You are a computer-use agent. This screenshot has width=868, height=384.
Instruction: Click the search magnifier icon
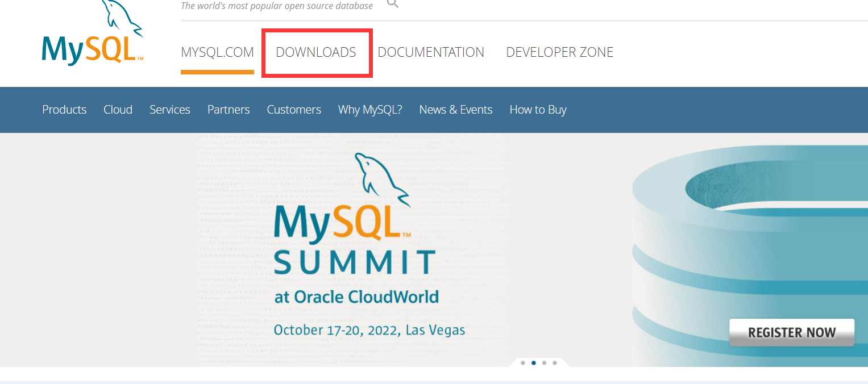[393, 3]
